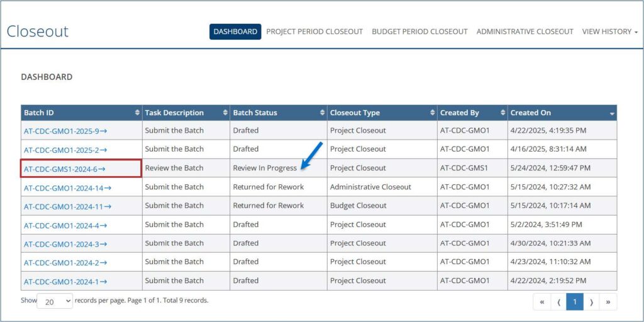The width and height of the screenshot is (644, 322).
Task: Sort the Created By column
Action: pyautogui.click(x=502, y=113)
